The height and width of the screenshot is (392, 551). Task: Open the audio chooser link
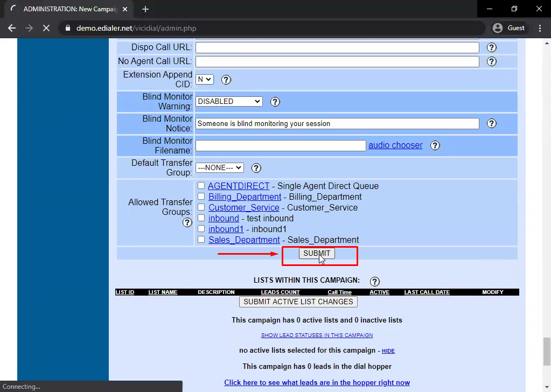click(395, 145)
